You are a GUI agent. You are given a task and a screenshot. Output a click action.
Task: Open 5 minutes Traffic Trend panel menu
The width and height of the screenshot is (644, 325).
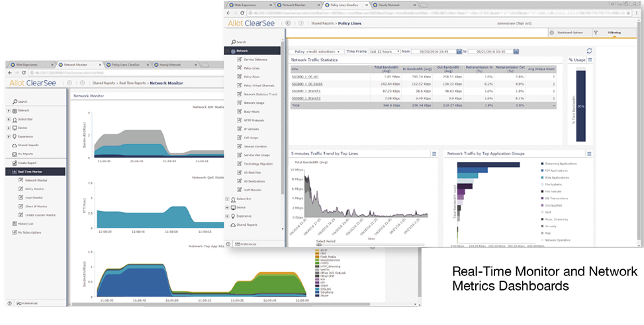(x=434, y=154)
